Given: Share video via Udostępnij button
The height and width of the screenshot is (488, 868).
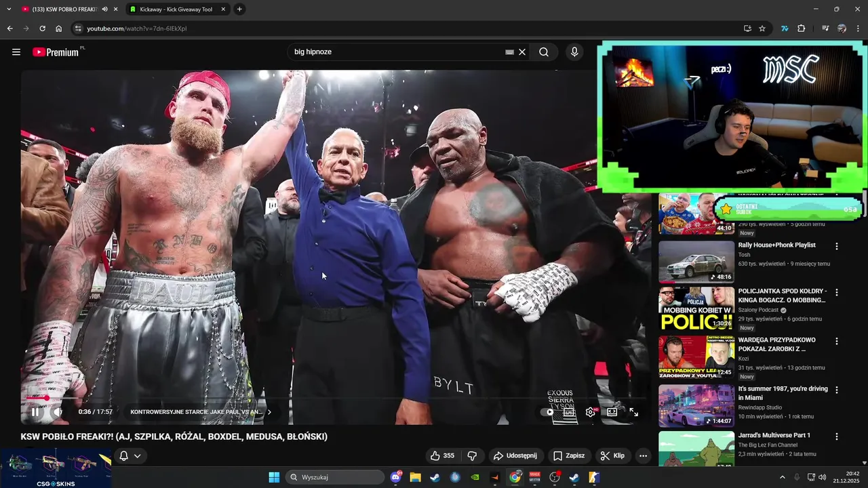Looking at the screenshot, I should pyautogui.click(x=515, y=455).
